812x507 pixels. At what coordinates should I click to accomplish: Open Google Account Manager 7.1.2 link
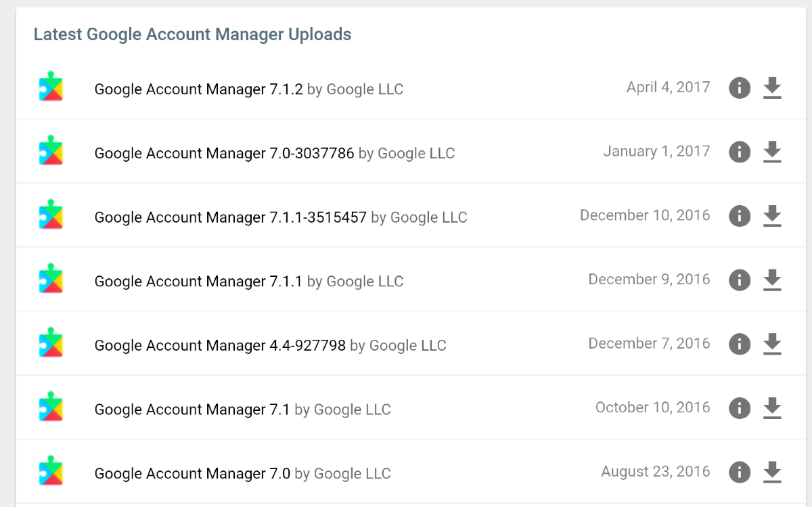click(x=198, y=89)
